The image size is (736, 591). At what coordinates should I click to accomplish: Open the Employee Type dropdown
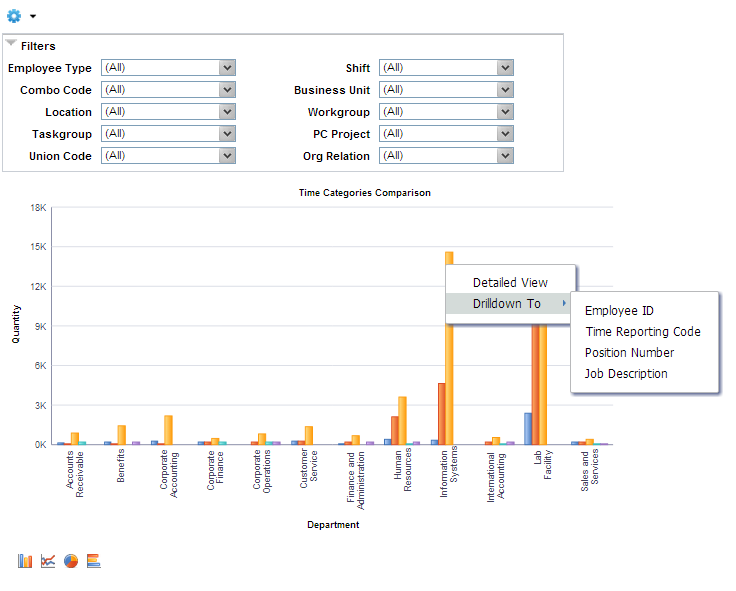227,68
